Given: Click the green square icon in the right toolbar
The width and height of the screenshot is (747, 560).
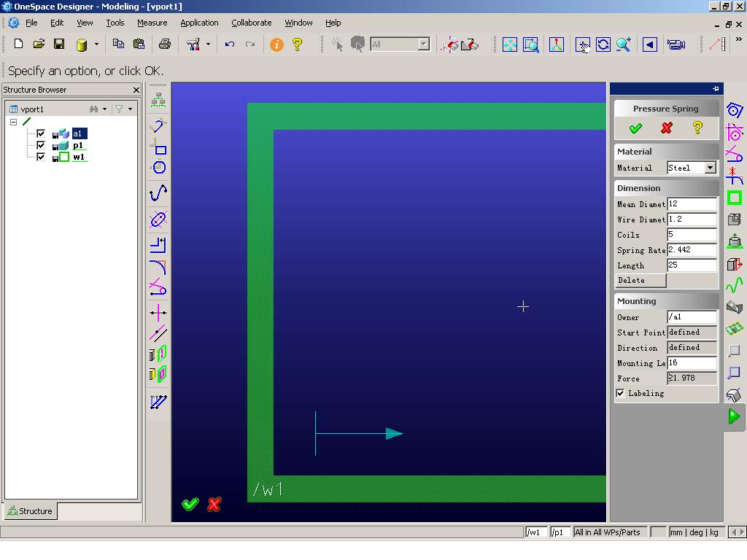Looking at the screenshot, I should [734, 198].
